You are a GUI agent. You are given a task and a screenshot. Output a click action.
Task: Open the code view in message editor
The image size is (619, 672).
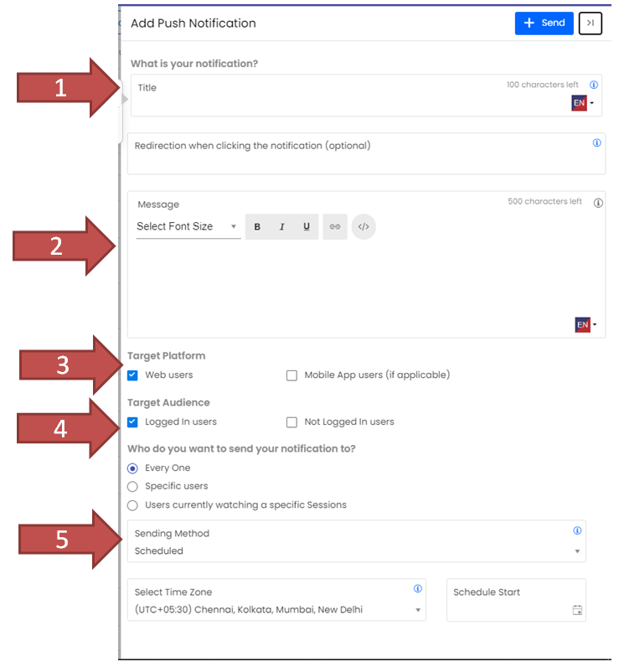pyautogui.click(x=364, y=227)
